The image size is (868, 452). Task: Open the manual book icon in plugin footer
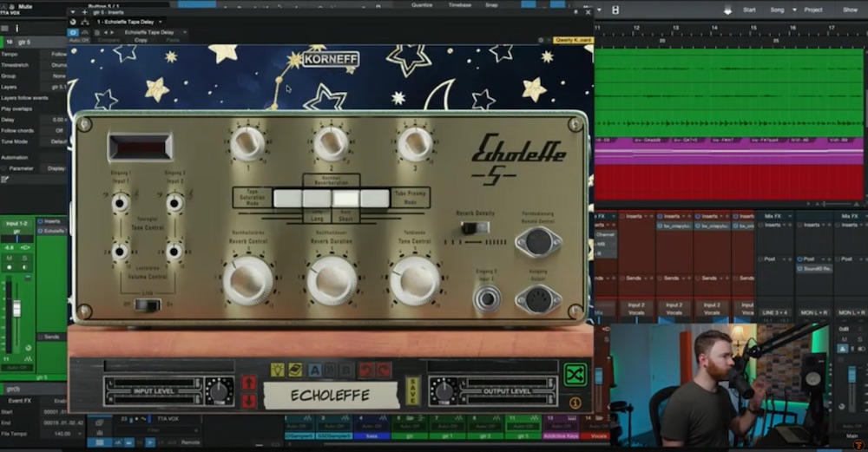[x=295, y=370]
